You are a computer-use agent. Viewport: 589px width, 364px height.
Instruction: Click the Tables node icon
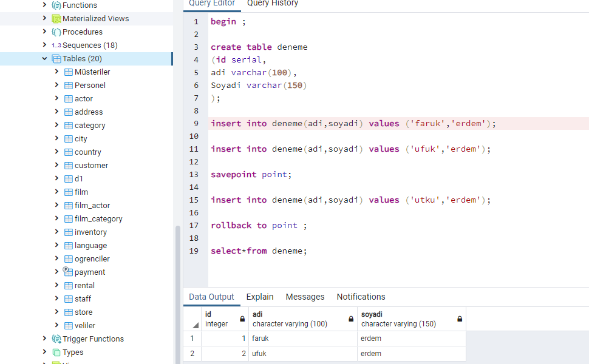(x=56, y=58)
